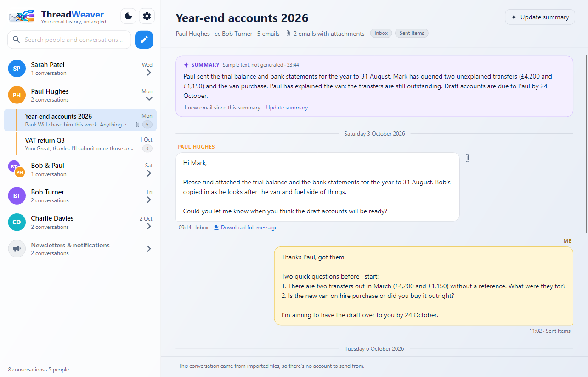Image resolution: width=588 pixels, height=377 pixels.
Task: Expand Charlie Davies' conversations
Action: point(149,226)
